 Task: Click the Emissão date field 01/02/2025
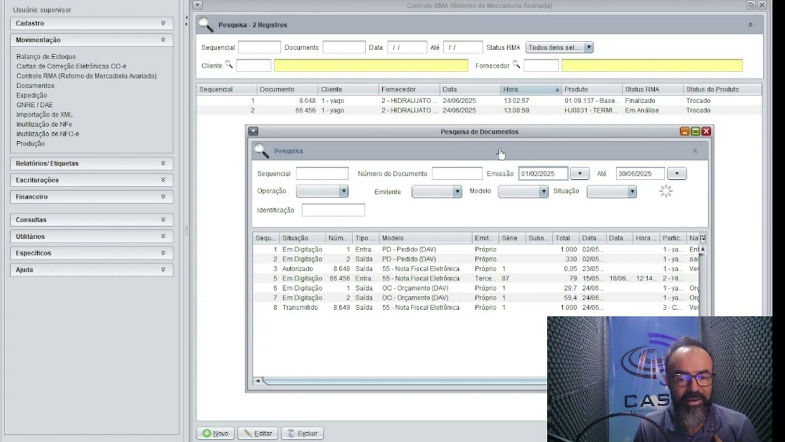pyautogui.click(x=543, y=174)
